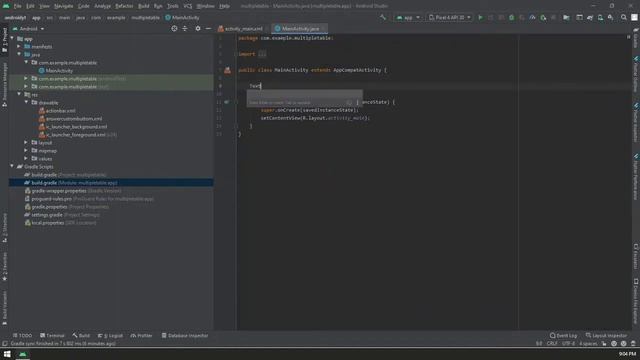Screen dimensions: 640x360
Task: Collapse the drawable folder
Action: click(x=26, y=102)
